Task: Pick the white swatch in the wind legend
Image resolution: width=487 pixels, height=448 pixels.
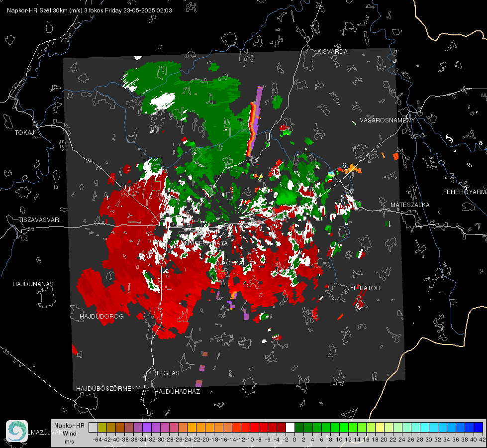Action: tap(290, 427)
